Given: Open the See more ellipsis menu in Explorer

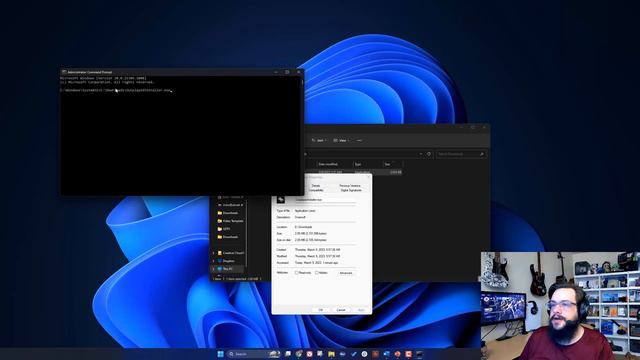Looking at the screenshot, I should click(359, 140).
